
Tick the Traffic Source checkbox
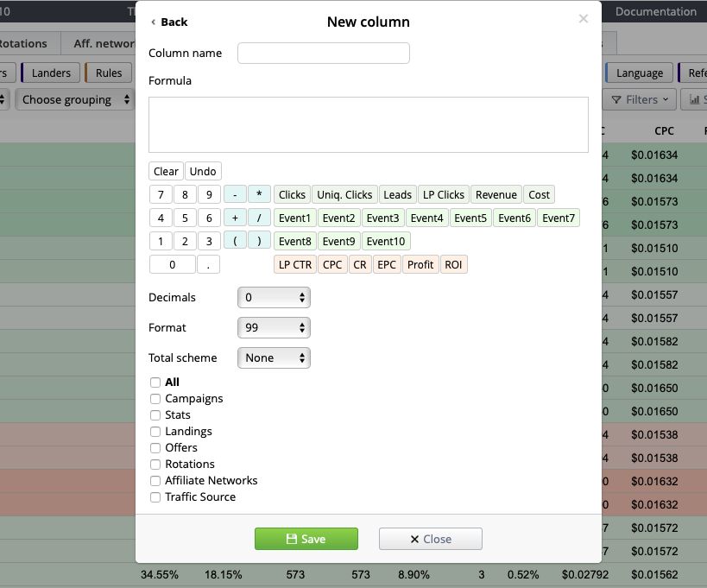point(155,497)
